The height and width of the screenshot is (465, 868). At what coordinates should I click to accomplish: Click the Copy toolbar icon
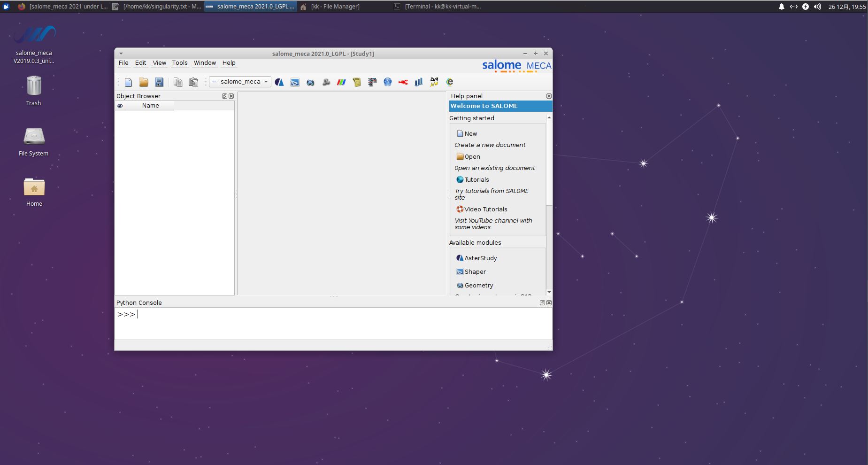[177, 82]
